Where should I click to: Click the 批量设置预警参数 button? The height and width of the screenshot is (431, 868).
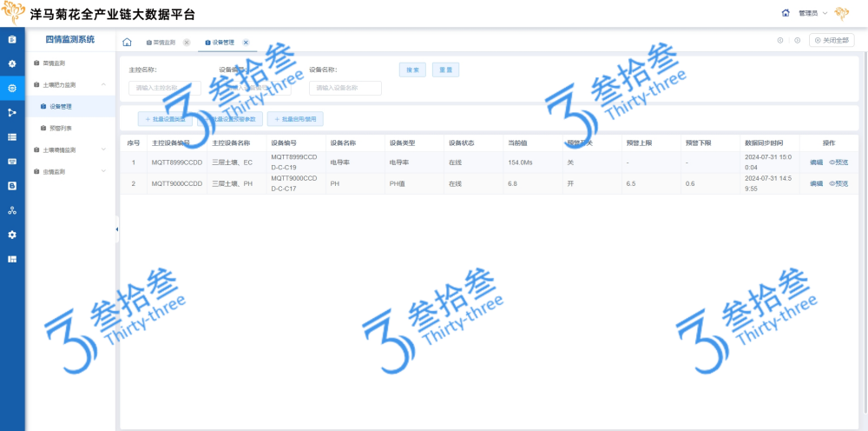[x=230, y=119]
